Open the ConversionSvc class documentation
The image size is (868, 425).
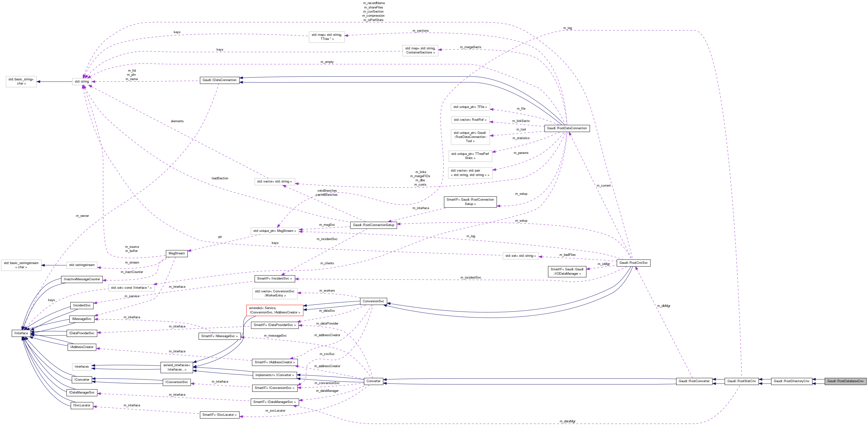(x=373, y=301)
